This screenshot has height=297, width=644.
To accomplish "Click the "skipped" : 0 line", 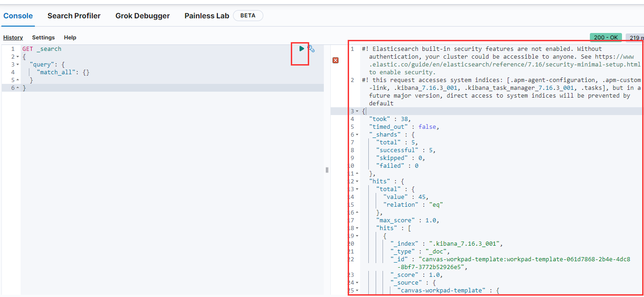I will pyautogui.click(x=400, y=158).
